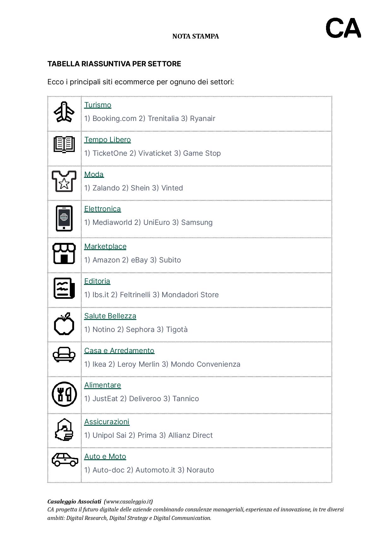Follow the Marketplace link

coord(105,246)
